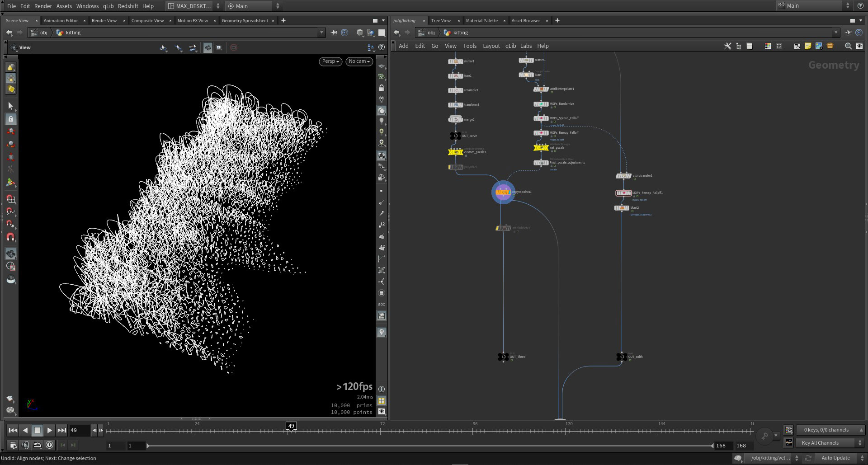This screenshot has width=868, height=465.
Task: Toggle audio mute in the playback bar
Action: (25, 445)
